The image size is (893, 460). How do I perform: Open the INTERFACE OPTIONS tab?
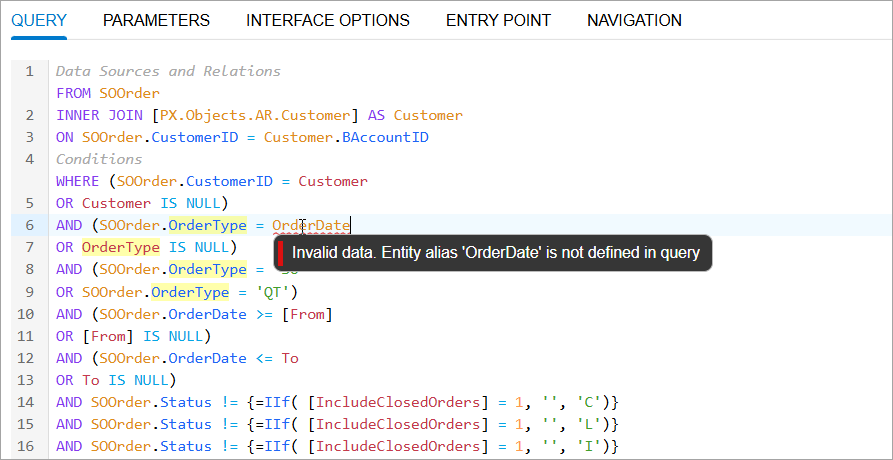click(x=328, y=20)
